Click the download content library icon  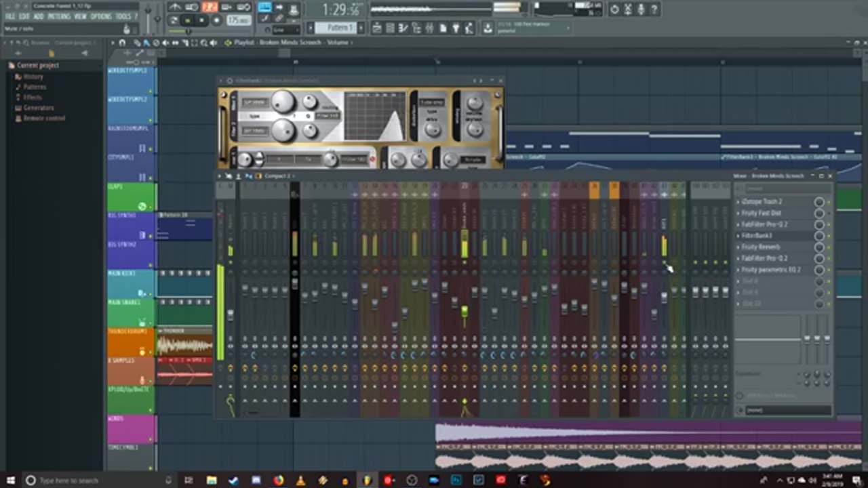(488, 28)
